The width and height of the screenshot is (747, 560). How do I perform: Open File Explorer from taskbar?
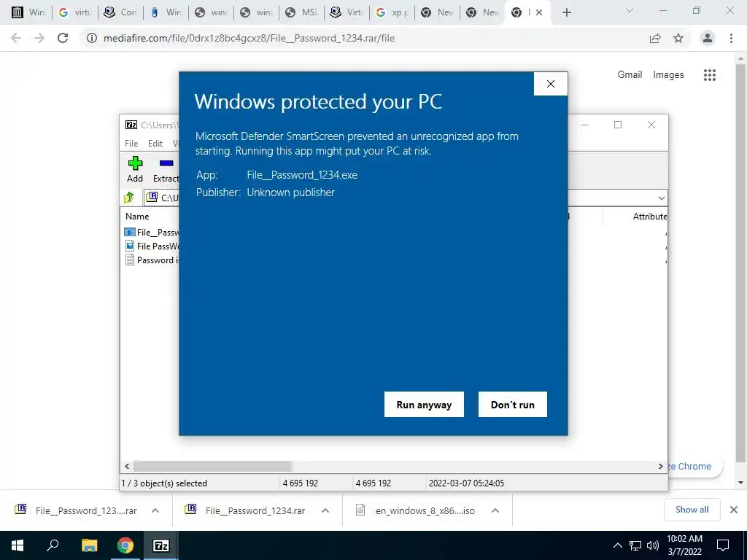[x=89, y=545]
